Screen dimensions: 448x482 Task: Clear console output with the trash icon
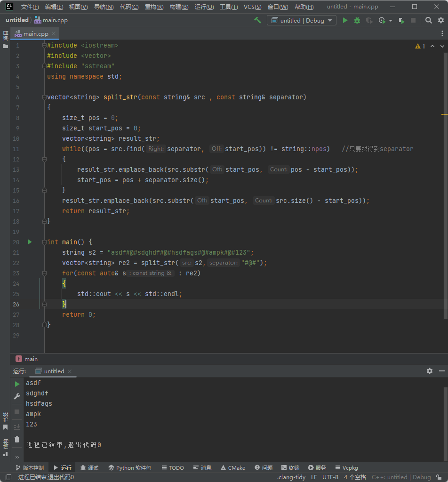(x=17, y=439)
